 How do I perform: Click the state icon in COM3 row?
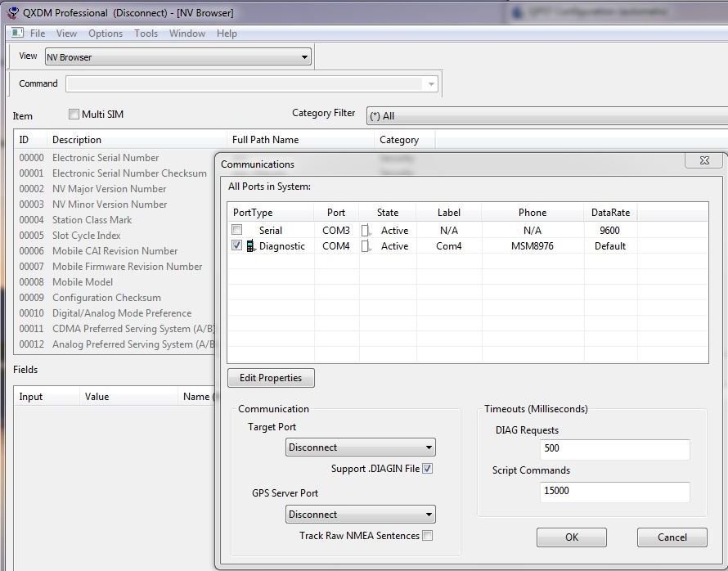366,230
